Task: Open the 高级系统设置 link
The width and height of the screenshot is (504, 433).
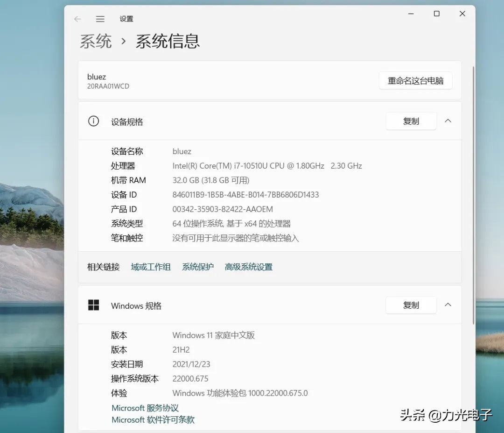Action: pyautogui.click(x=248, y=267)
